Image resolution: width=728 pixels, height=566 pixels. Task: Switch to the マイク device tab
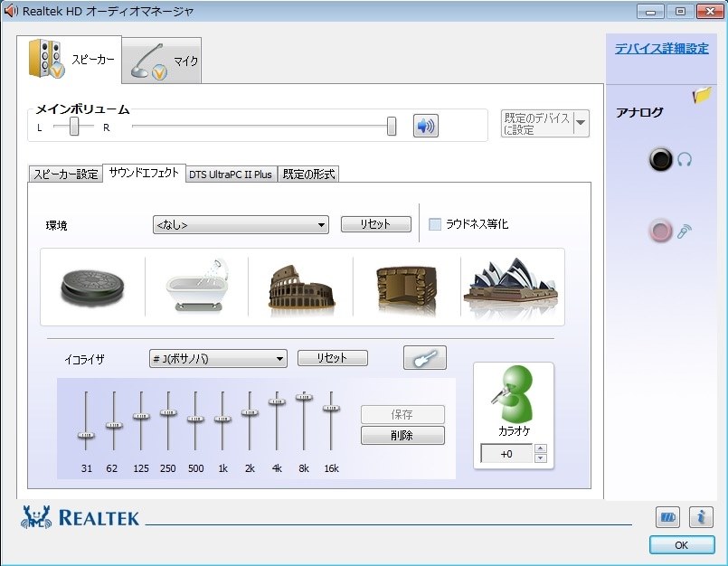tap(162, 61)
